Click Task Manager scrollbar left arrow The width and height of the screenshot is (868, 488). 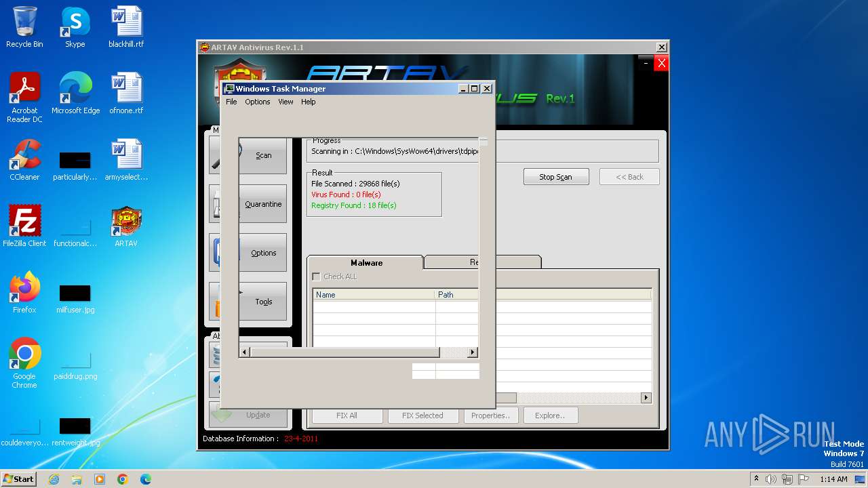click(245, 352)
